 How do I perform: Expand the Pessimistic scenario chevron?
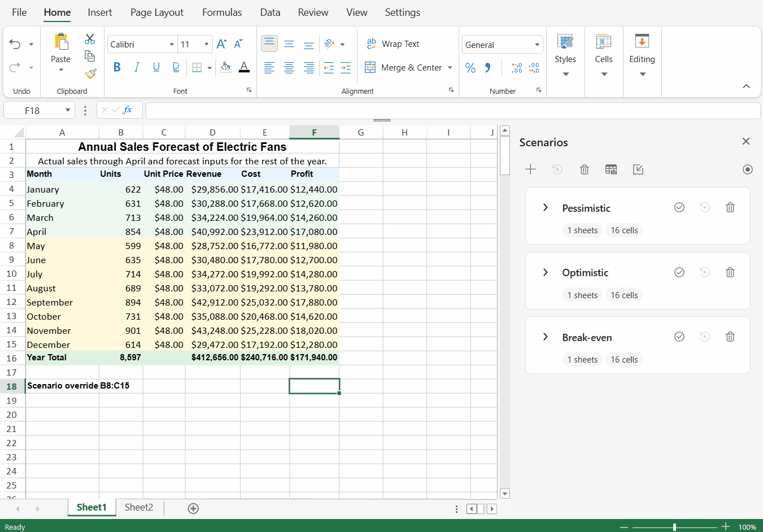pyautogui.click(x=546, y=208)
